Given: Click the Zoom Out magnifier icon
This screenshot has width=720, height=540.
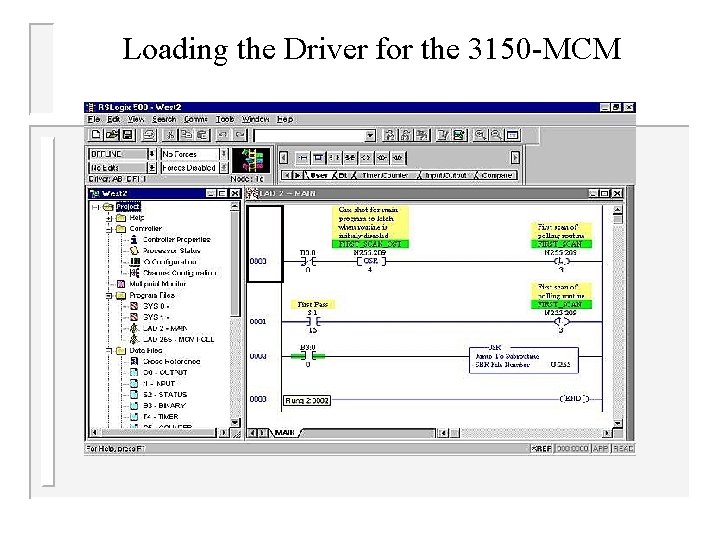Looking at the screenshot, I should pyautogui.click(x=496, y=135).
